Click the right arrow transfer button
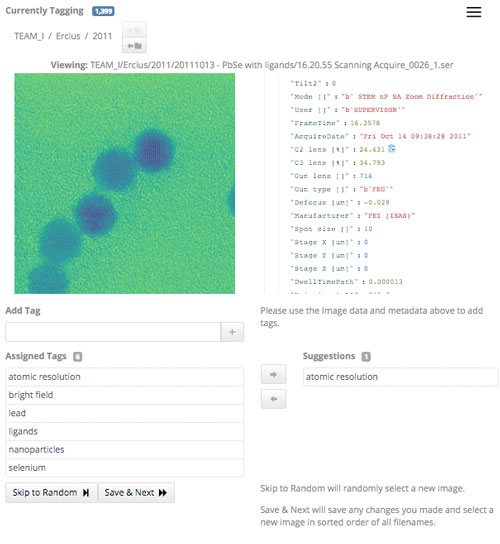This screenshot has height=544, width=500. pyautogui.click(x=273, y=374)
